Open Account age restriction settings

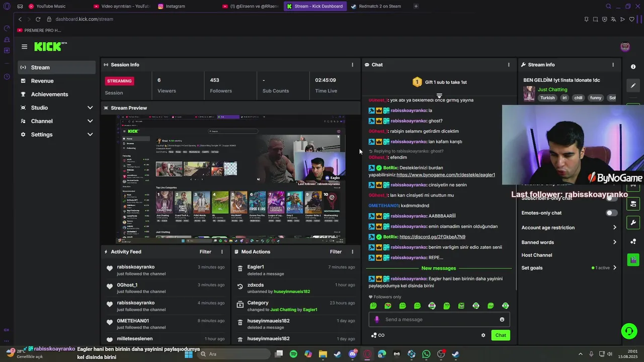click(569, 228)
